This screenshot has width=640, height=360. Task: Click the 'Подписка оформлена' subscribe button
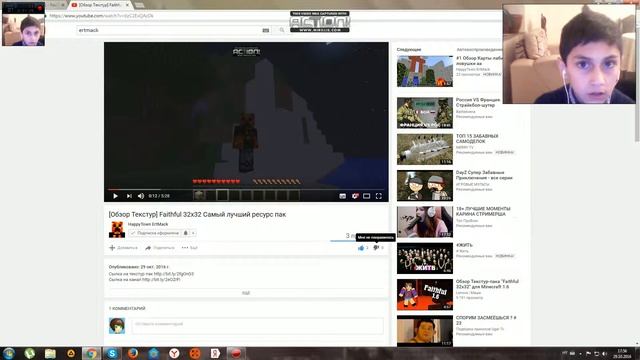click(154, 233)
